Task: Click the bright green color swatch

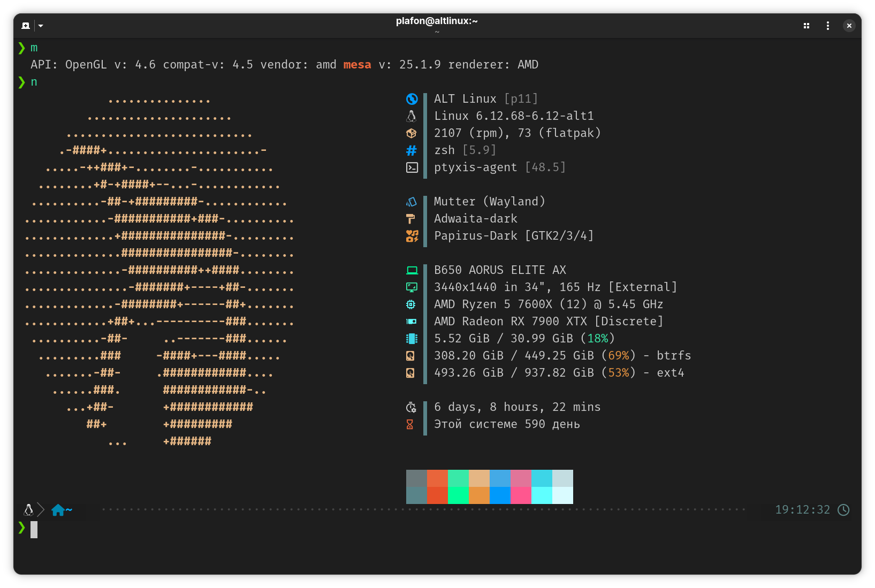Action: [458, 495]
